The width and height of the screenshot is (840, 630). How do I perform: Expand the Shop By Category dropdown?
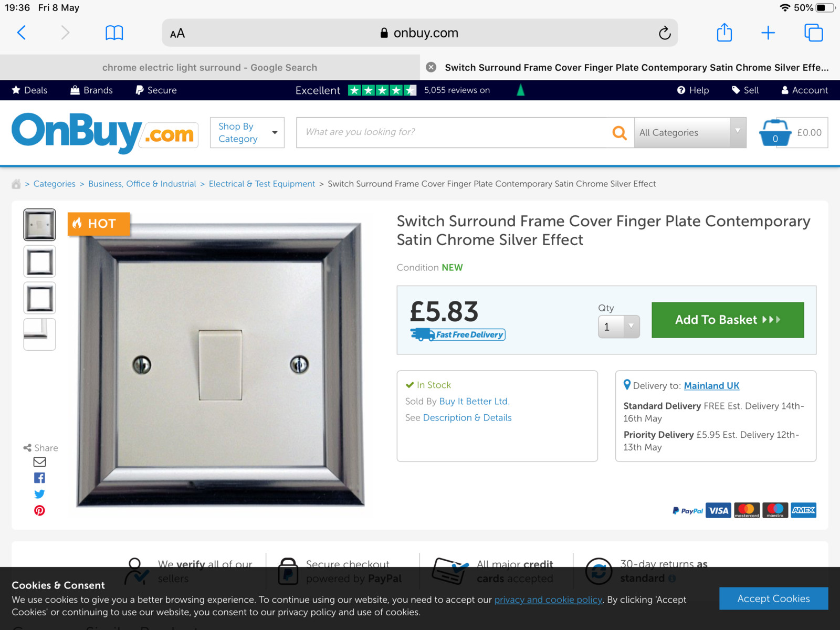[x=247, y=133]
